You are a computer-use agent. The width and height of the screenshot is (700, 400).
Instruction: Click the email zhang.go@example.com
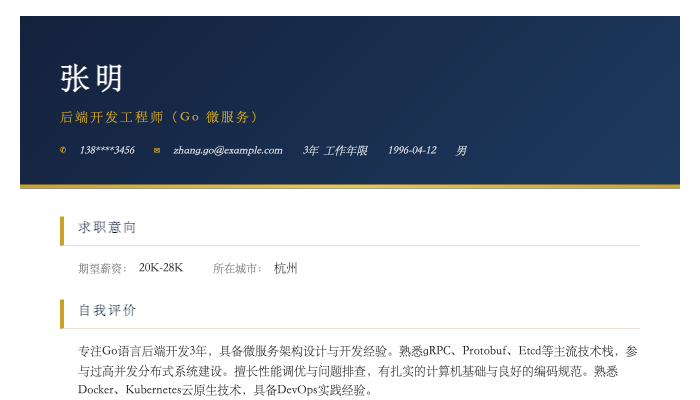click(x=228, y=150)
